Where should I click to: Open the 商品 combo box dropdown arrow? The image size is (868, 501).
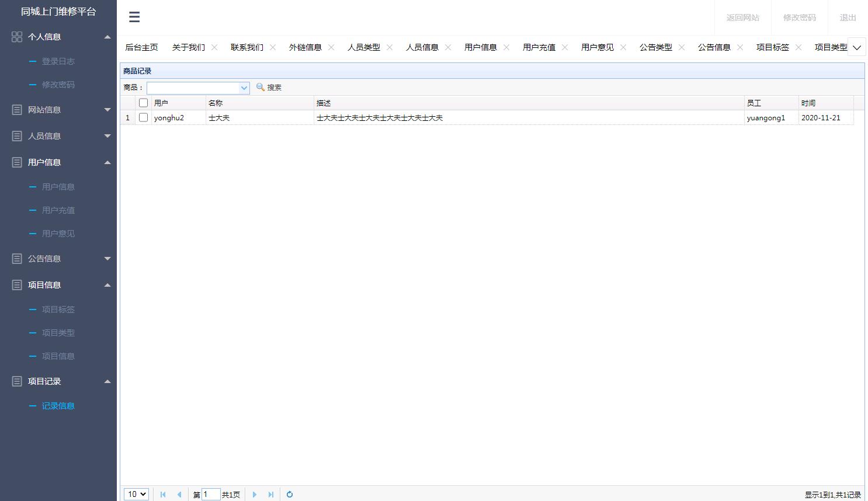click(x=244, y=88)
